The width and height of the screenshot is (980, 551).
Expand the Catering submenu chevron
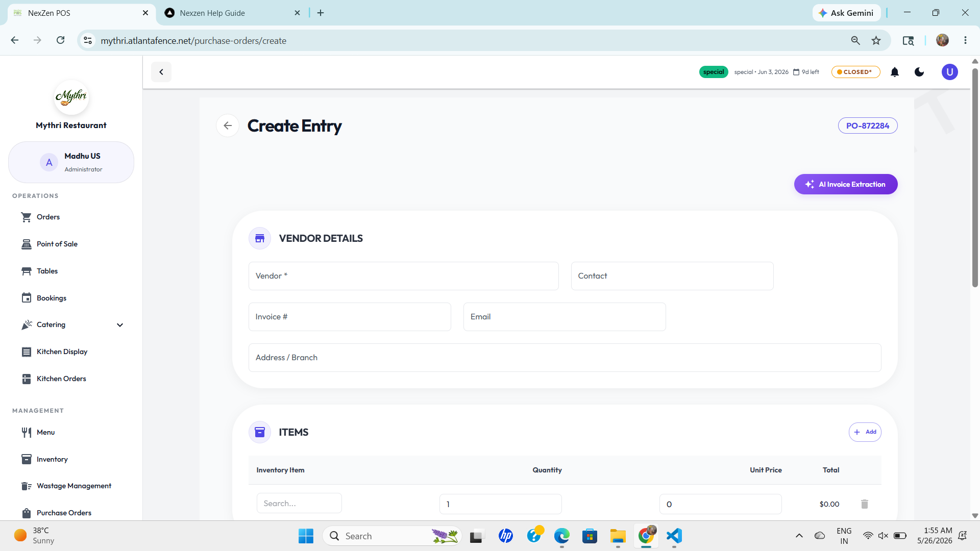point(120,325)
